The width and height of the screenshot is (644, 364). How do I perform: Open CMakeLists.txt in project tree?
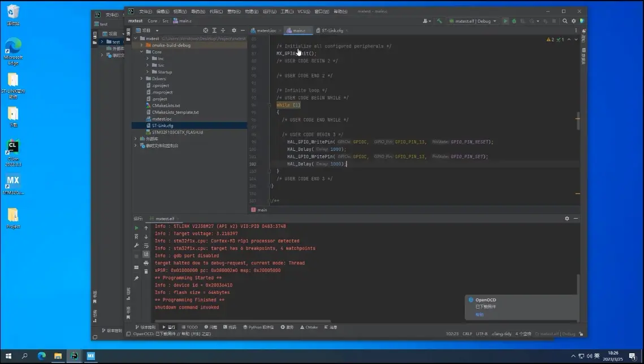coord(166,106)
